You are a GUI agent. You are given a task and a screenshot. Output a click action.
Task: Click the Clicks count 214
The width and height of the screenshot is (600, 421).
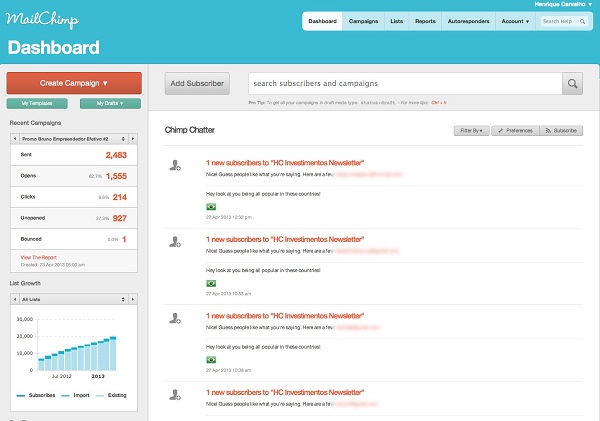tap(119, 197)
